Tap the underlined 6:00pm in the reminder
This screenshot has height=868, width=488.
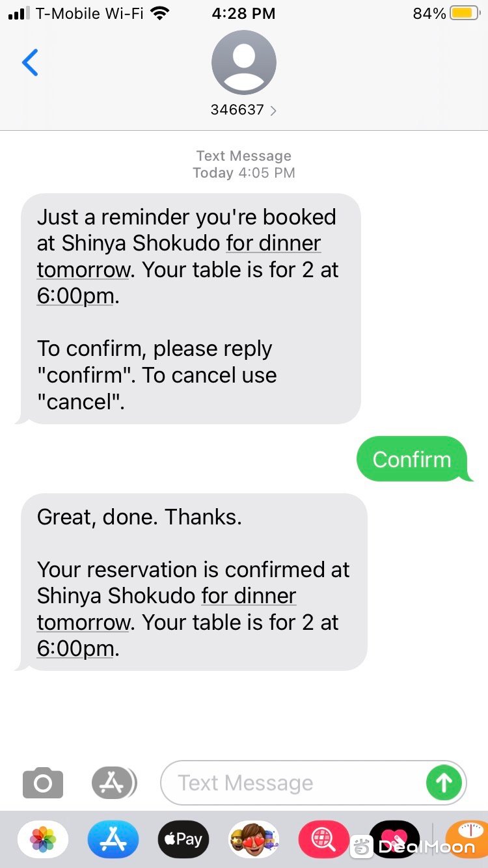[76, 296]
